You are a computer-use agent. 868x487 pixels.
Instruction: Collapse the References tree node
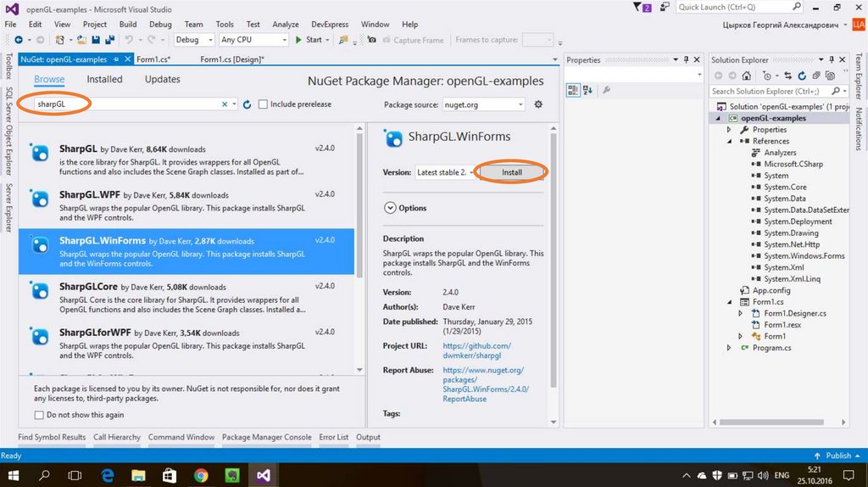pos(729,142)
